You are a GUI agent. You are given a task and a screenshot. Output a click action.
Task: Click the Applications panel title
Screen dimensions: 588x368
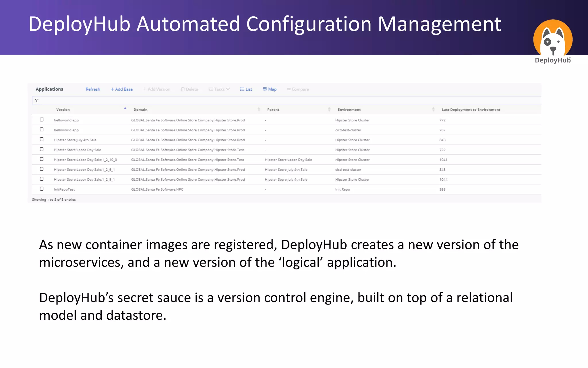[x=49, y=89]
